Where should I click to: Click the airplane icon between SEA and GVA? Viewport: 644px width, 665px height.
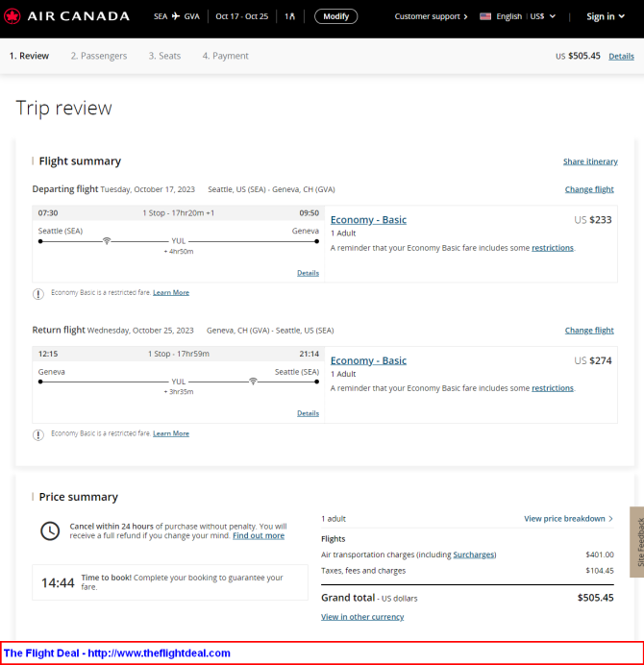(176, 16)
